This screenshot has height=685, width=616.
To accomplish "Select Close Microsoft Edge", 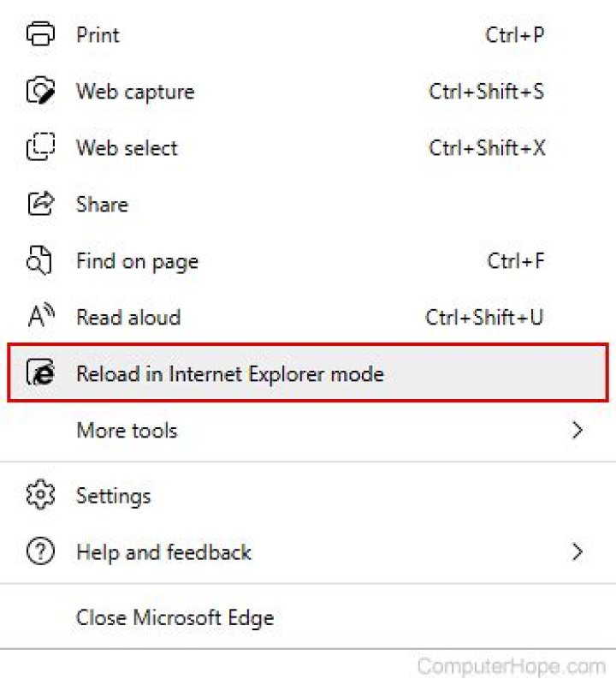I will pos(175,617).
